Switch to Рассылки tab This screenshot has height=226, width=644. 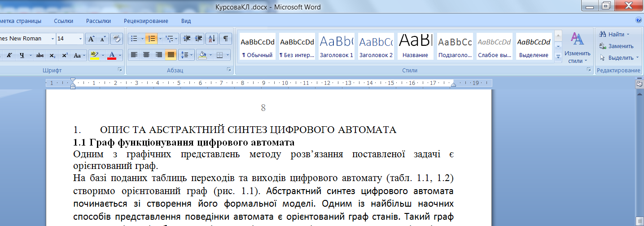(x=98, y=21)
